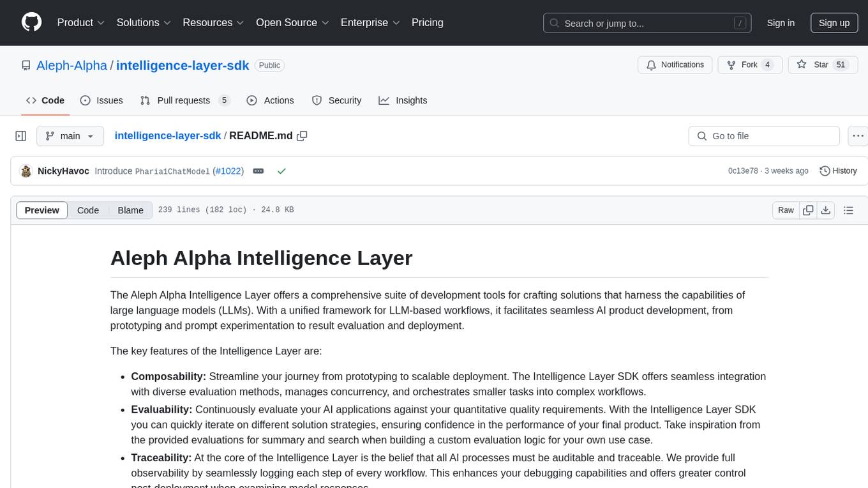Open the Aleph-Alpha organization link

click(x=71, y=65)
